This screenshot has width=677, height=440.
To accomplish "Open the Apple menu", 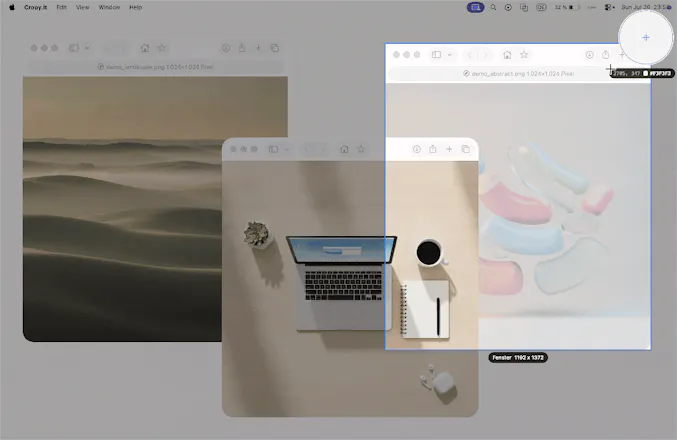I will coord(12,7).
